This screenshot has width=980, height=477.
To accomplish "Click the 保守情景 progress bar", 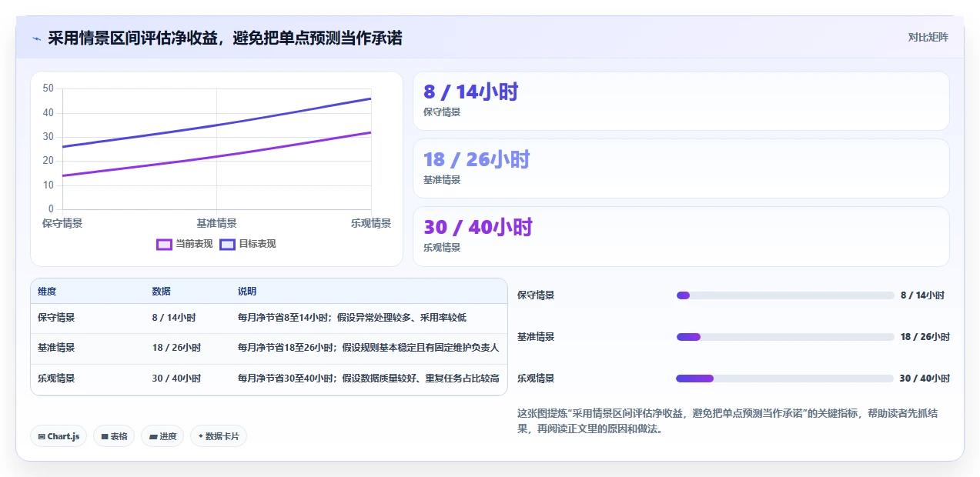I will coord(785,295).
